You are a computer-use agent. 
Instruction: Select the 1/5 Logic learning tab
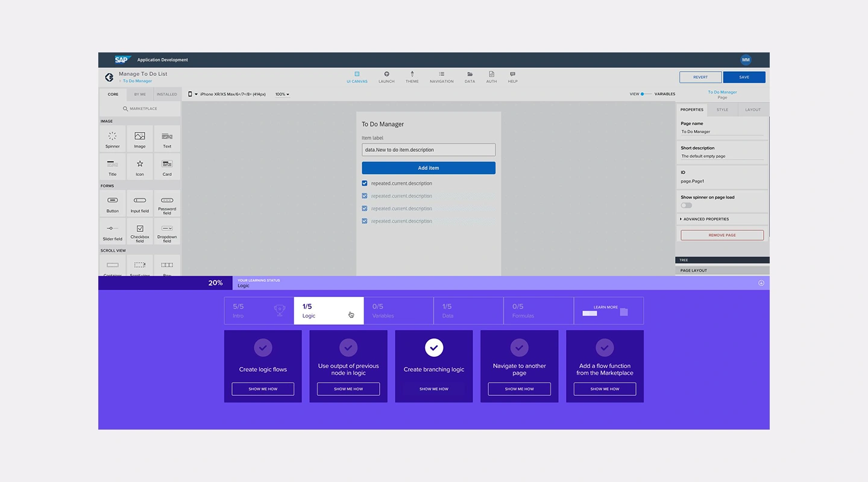(329, 311)
